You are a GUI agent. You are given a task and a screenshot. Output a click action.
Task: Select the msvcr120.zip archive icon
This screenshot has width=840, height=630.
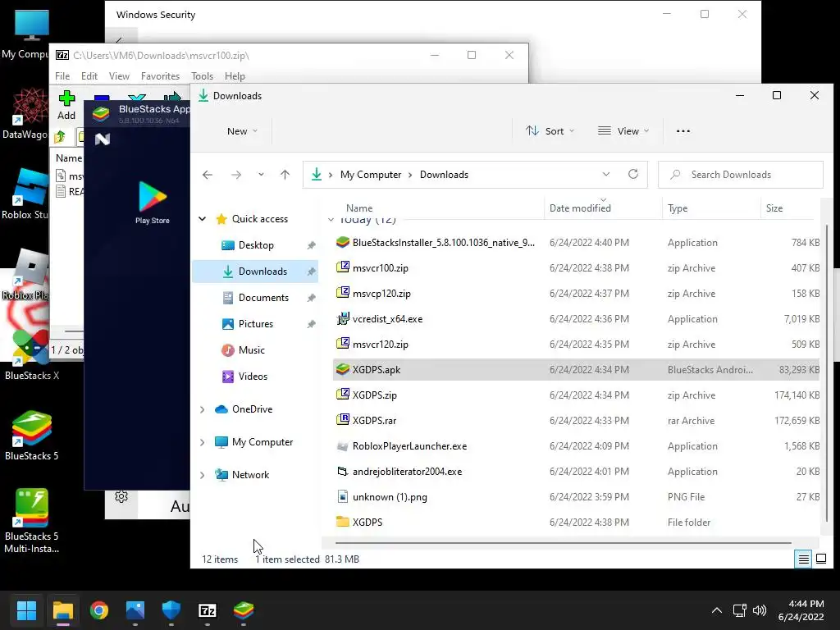click(x=342, y=344)
